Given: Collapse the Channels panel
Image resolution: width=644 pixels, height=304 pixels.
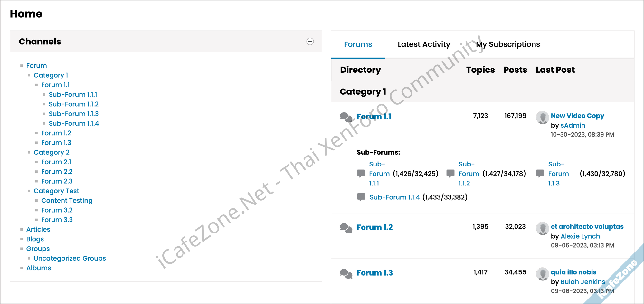Looking at the screenshot, I should [x=310, y=42].
